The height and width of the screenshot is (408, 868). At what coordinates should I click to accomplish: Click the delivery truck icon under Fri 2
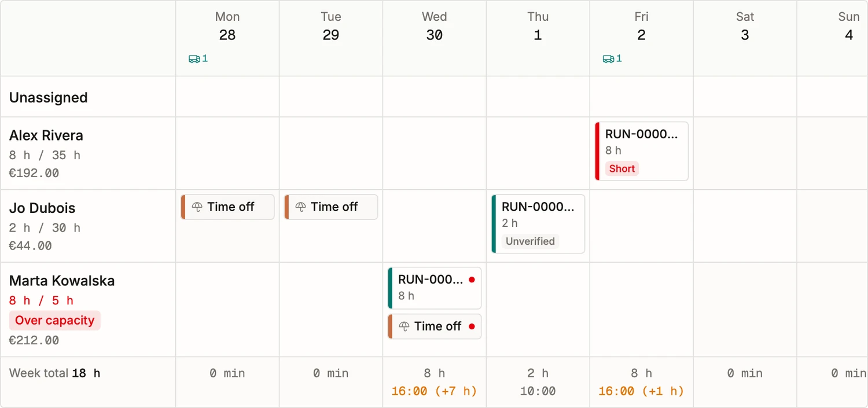coord(608,58)
